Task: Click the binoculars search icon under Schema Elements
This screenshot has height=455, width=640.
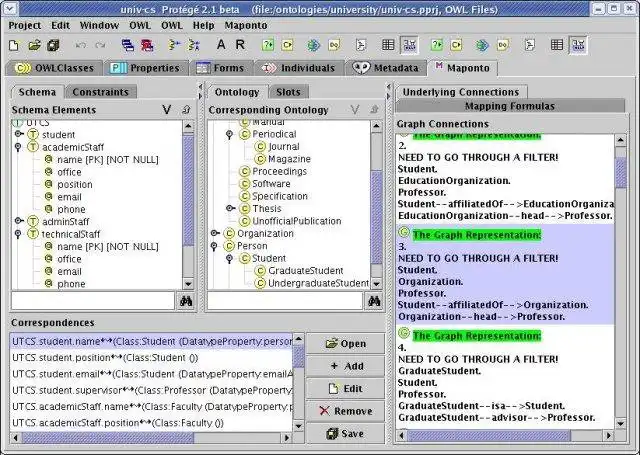Action: 186,301
